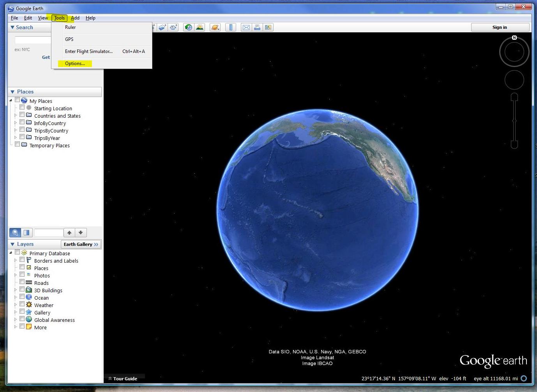Viewport: 537px width, 392px height.
Task: Click the Roads layer icon
Action: [x=29, y=283]
